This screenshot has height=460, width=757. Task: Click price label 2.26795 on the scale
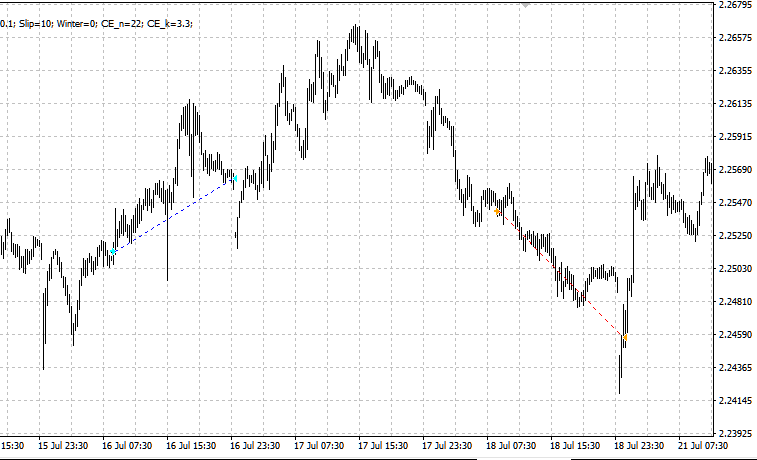point(735,5)
